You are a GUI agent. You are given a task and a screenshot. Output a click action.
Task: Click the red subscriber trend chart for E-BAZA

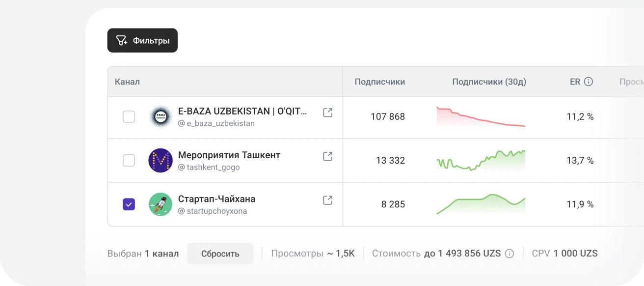point(481,117)
